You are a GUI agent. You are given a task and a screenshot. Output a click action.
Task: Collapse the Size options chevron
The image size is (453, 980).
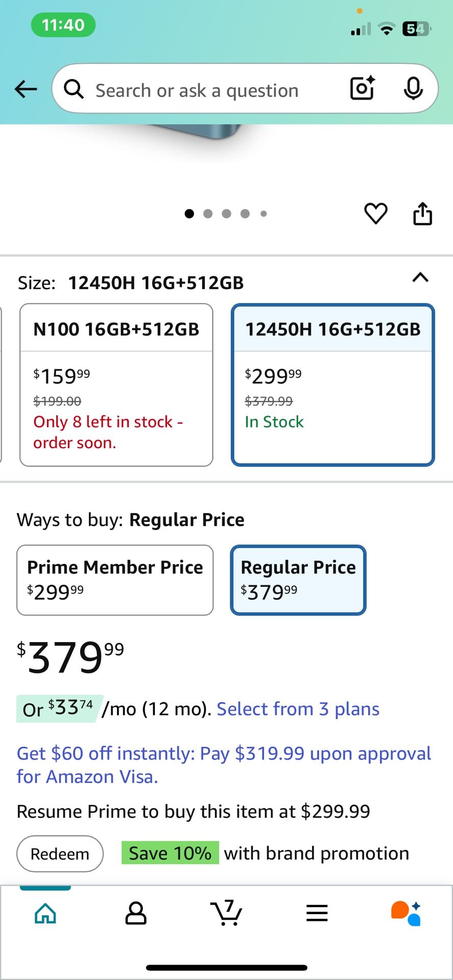pos(420,278)
